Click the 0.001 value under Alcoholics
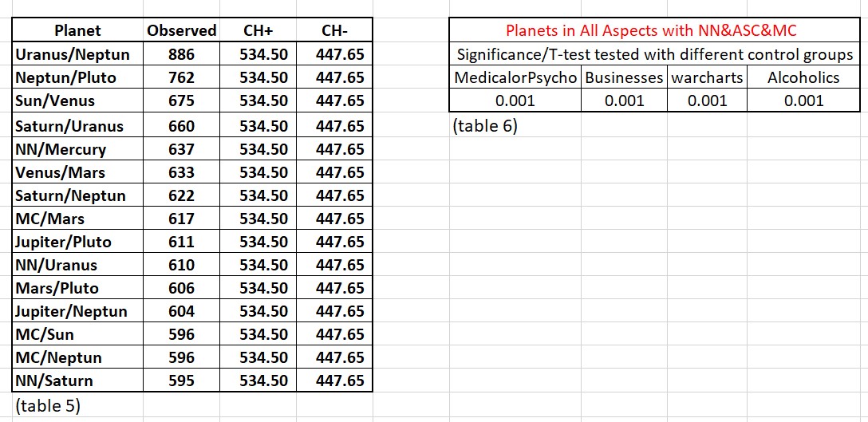868x422 pixels. click(803, 101)
